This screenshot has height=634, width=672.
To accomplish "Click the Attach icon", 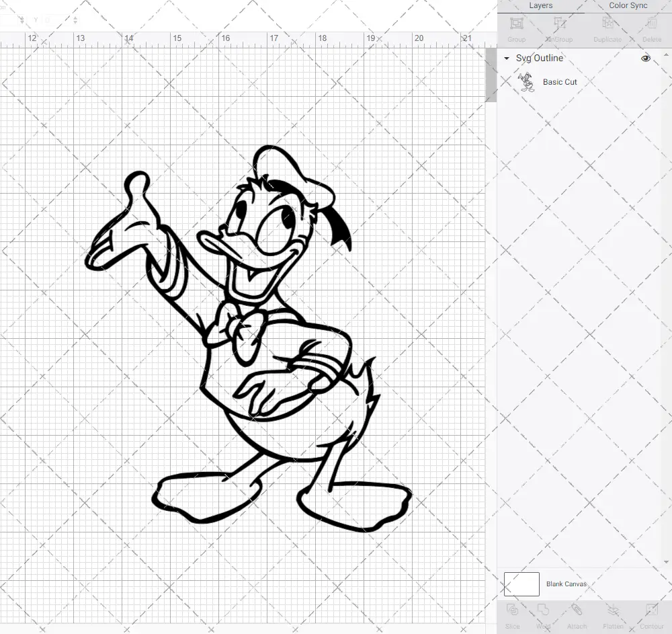I will coord(577,615).
